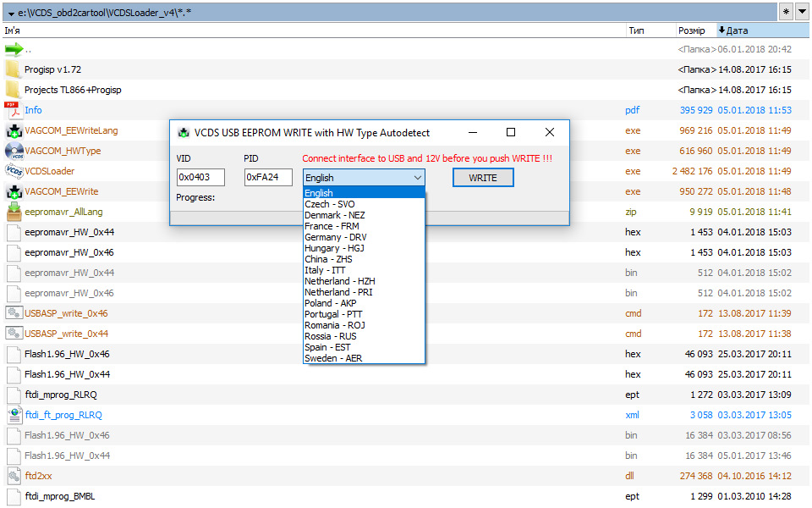Click the VAGCOM_EEWrite program icon
This screenshot has height=508, width=812.
tap(14, 191)
